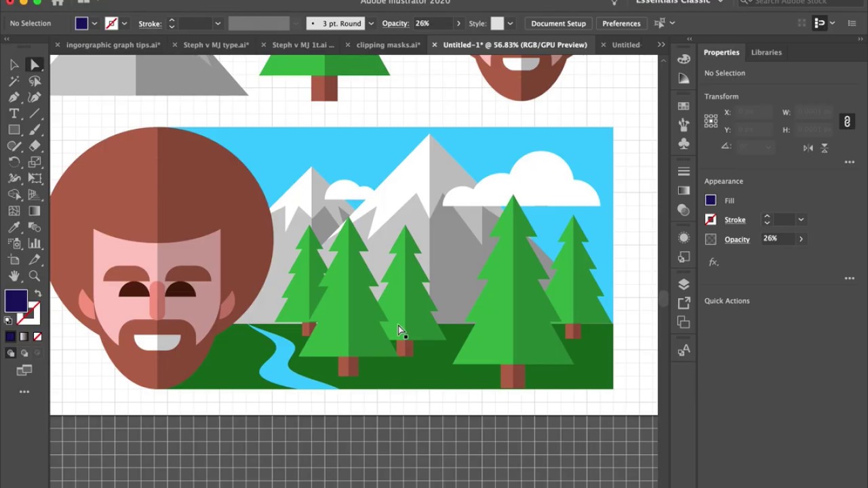Select the Direct Selection tool

(35, 64)
